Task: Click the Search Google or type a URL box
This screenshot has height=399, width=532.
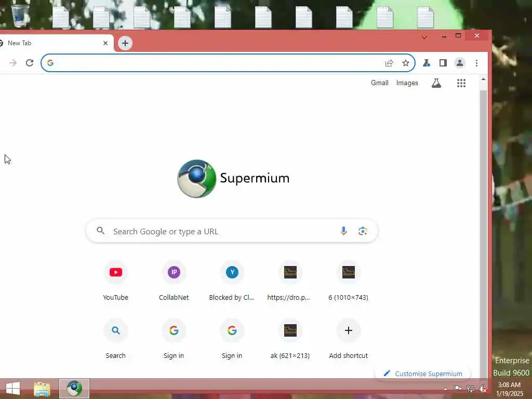Action: [232, 231]
